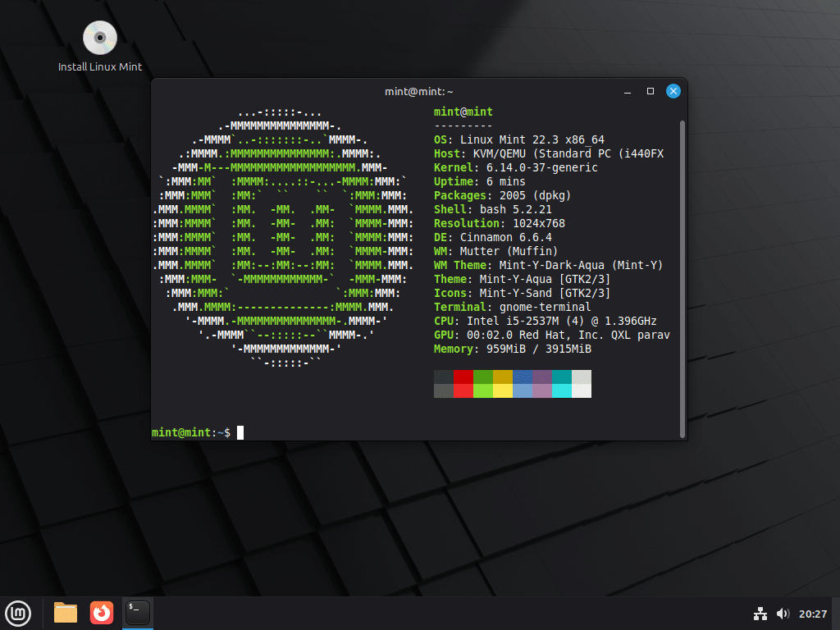Click the Linux Mint ASCII logo art
The height and width of the screenshot is (630, 840).
(x=283, y=238)
